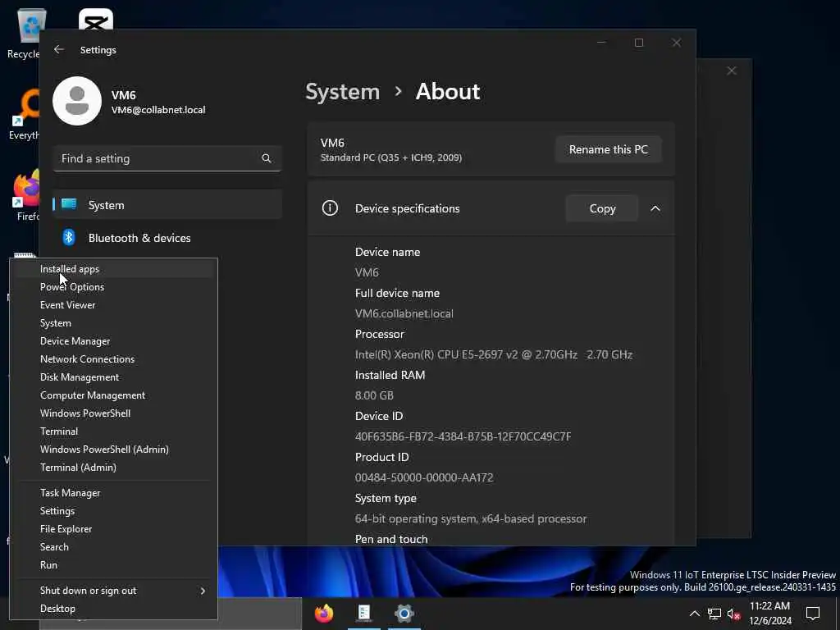The height and width of the screenshot is (630, 840).
Task: Open the clock and date flyout
Action: (x=769, y=614)
